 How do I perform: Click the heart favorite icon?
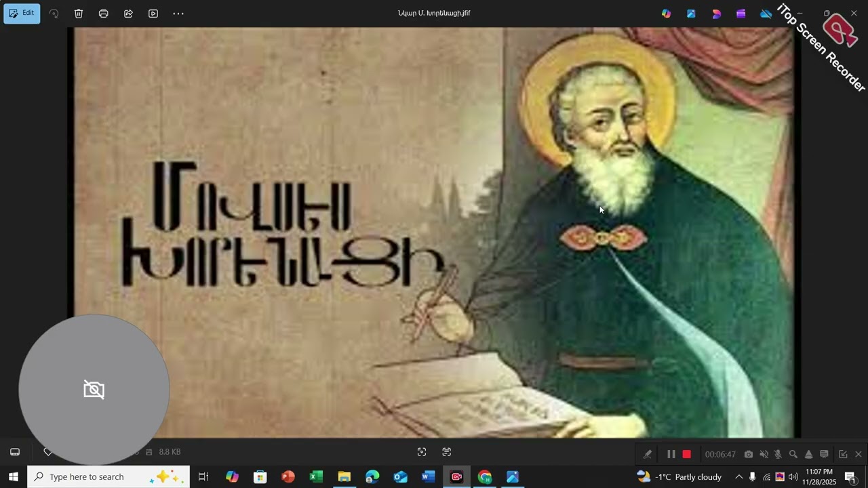(x=47, y=452)
